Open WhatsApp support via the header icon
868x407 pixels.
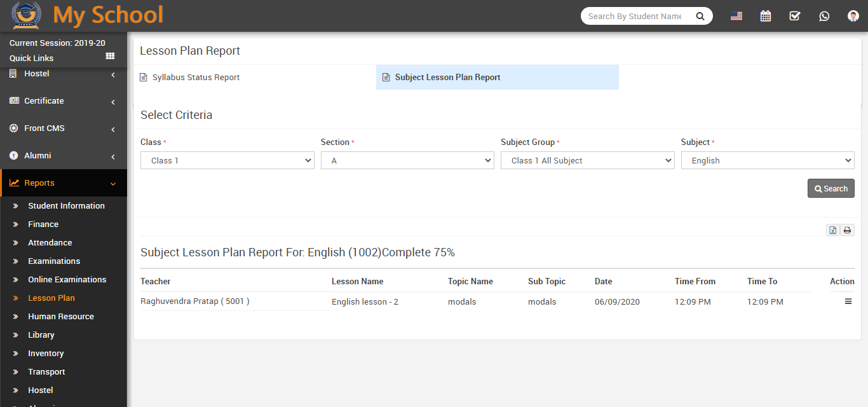(x=824, y=15)
